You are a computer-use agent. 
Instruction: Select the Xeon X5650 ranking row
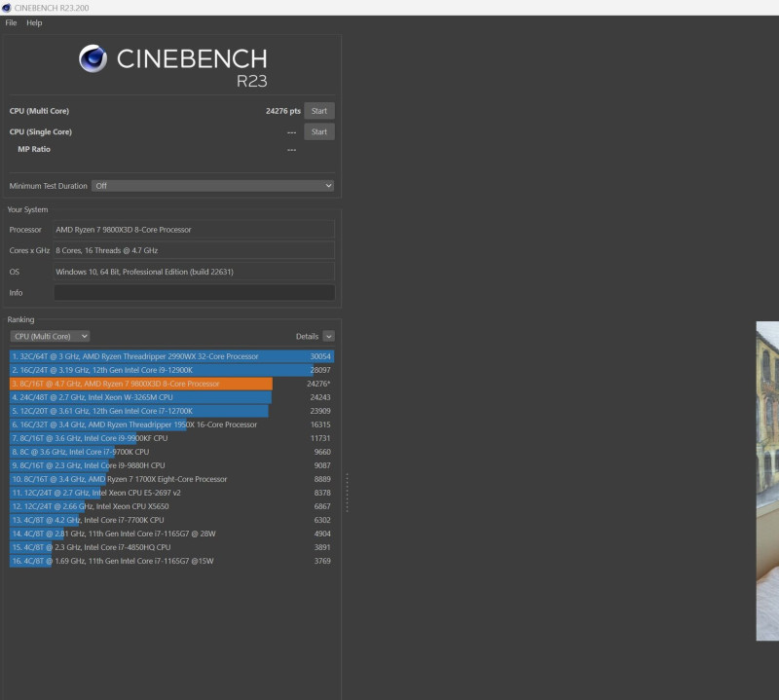coord(172,506)
